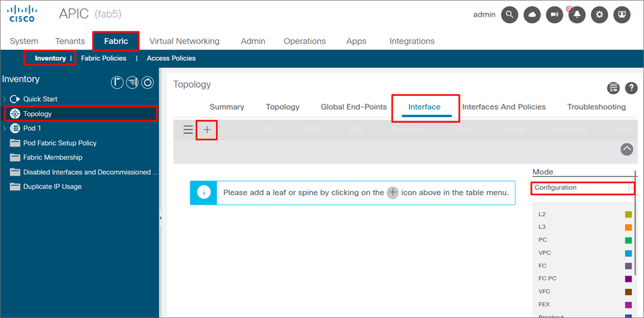Open the settings gear icon

tap(600, 15)
